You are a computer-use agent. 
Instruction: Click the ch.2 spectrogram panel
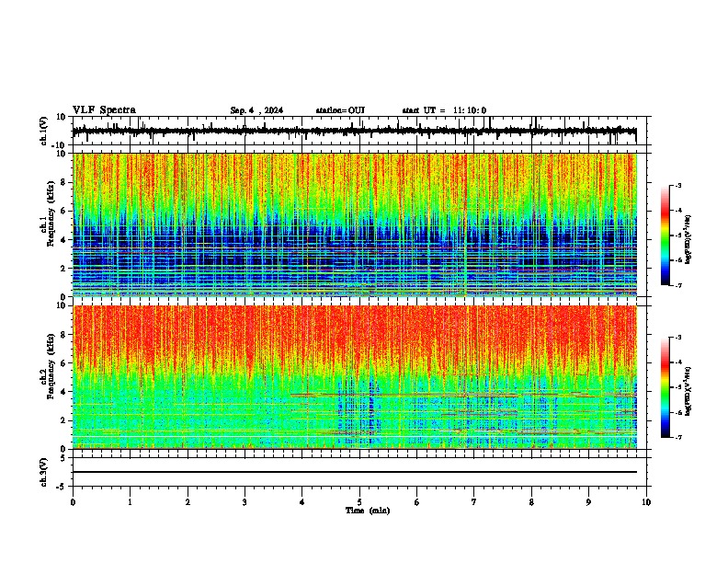(x=354, y=377)
